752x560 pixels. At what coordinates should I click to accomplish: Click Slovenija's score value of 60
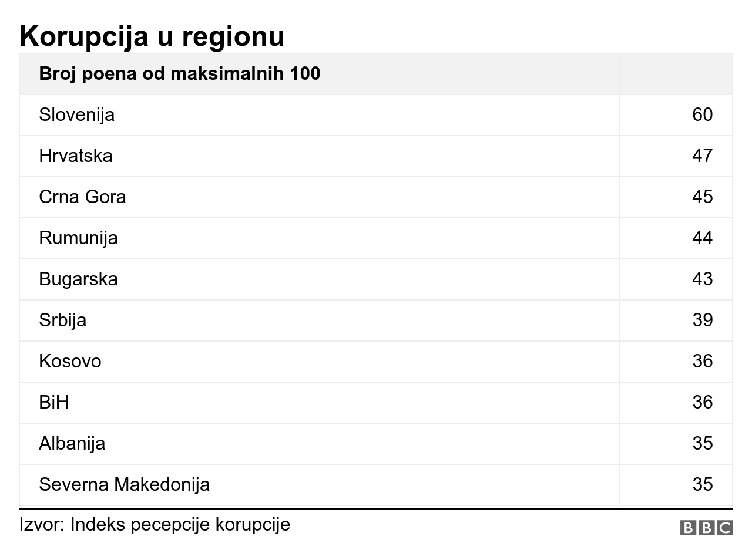(702, 114)
